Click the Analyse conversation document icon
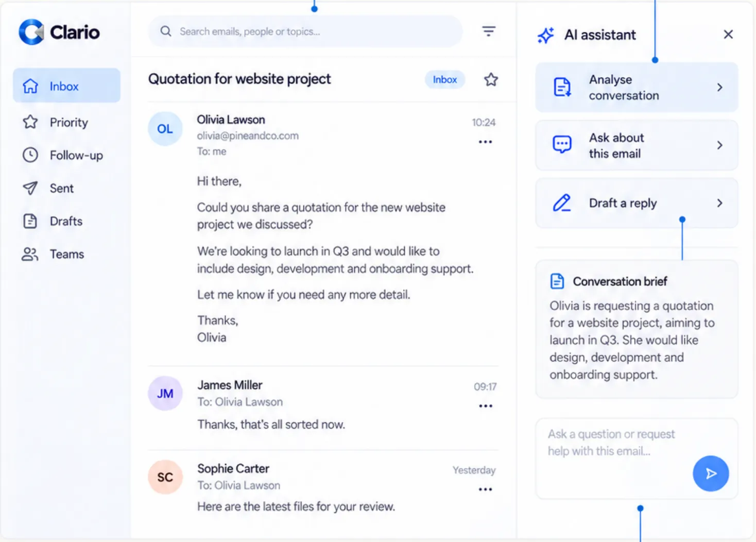756x542 pixels. (x=562, y=87)
